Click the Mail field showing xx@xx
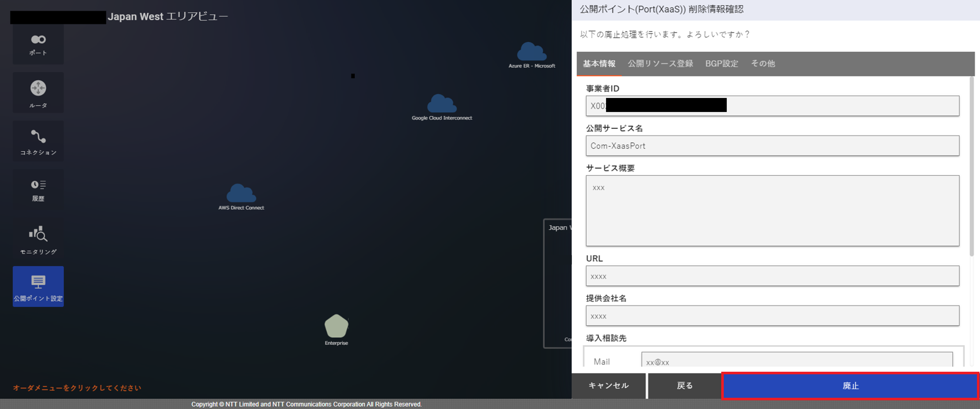The width and height of the screenshot is (980, 409). point(797,360)
